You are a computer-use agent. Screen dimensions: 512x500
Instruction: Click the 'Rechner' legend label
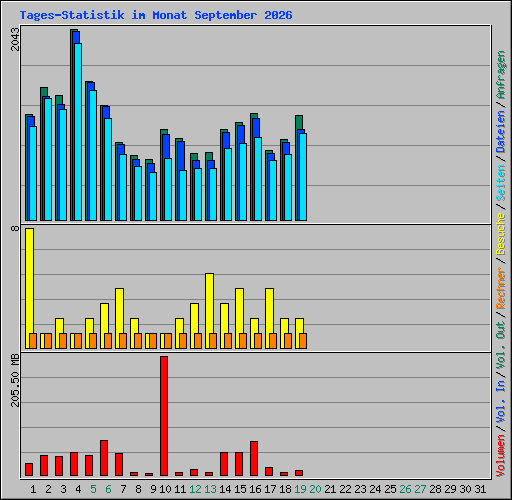click(501, 289)
